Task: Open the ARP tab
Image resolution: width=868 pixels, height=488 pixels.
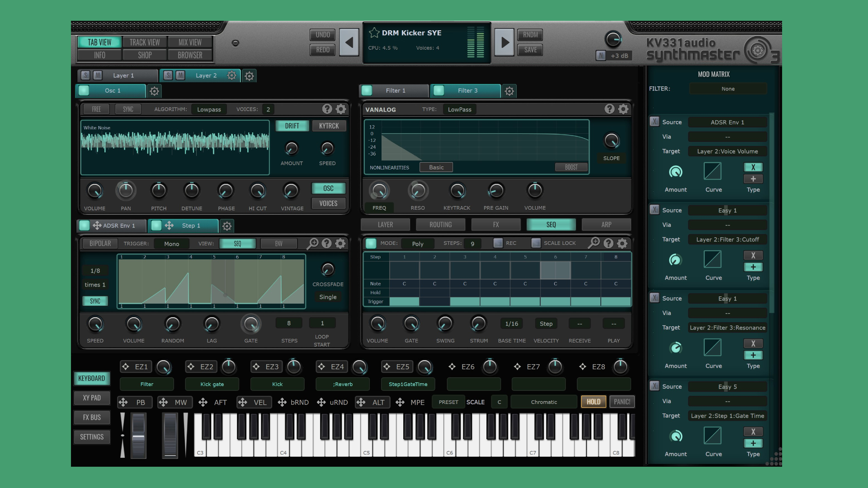Action: point(606,224)
